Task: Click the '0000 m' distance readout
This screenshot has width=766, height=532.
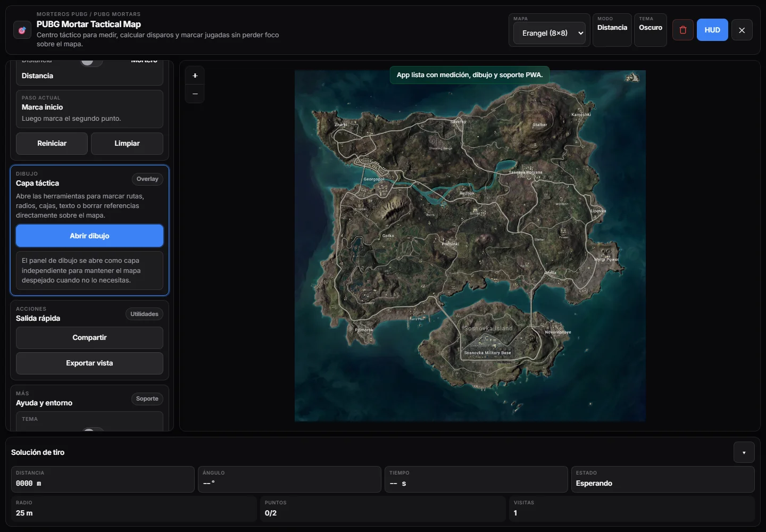Action: (x=29, y=484)
